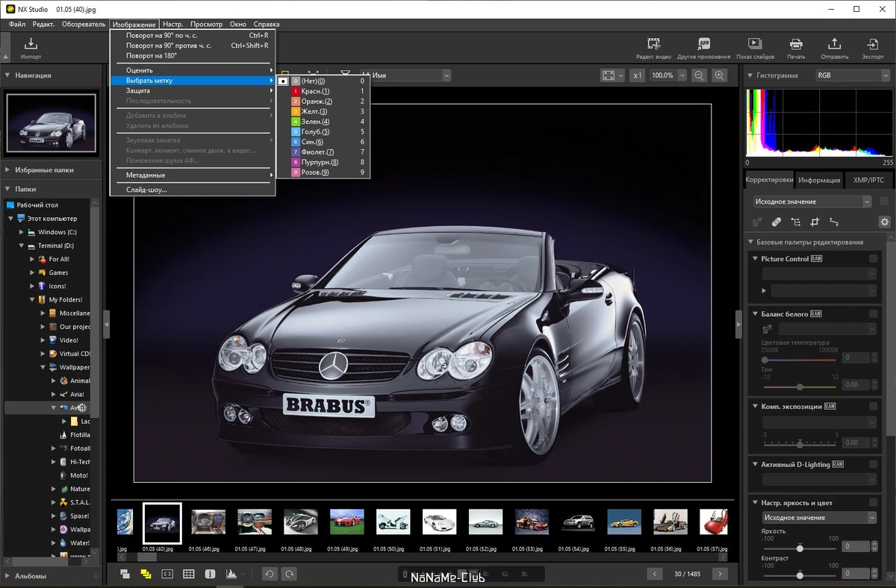The height and width of the screenshot is (588, 896).
Task: Open Другие приложения (other apps)
Action: tap(703, 45)
